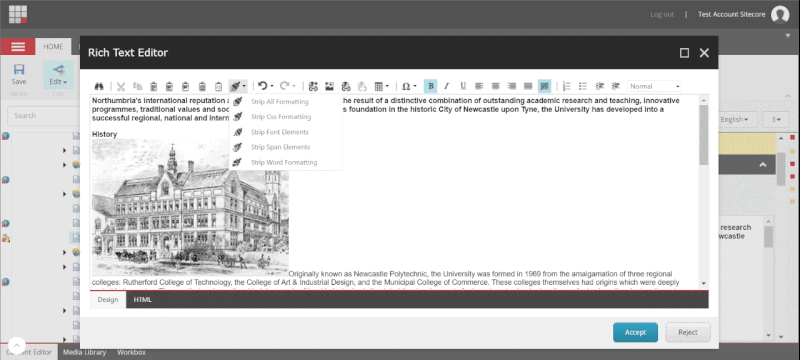Open the red hamburger menu

(x=18, y=46)
